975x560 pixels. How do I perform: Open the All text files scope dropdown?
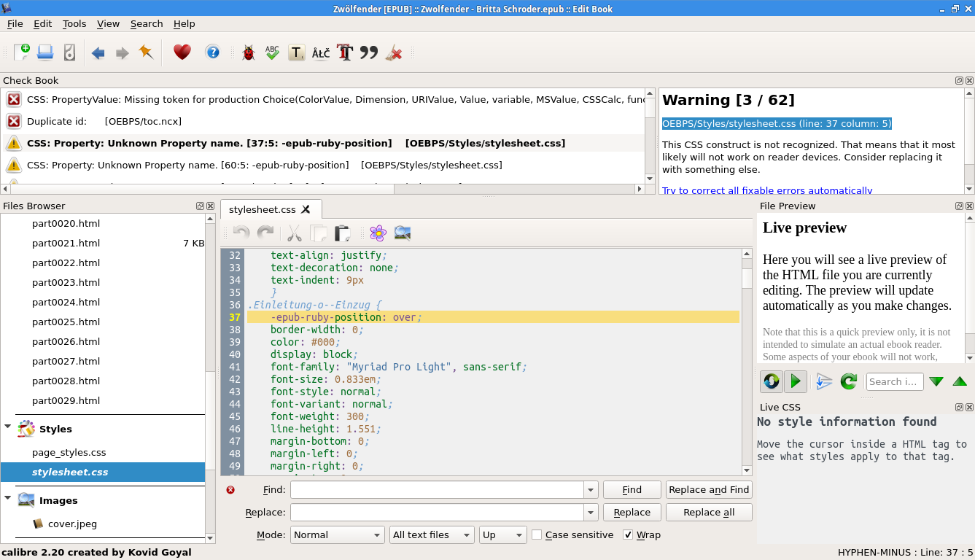(x=432, y=535)
